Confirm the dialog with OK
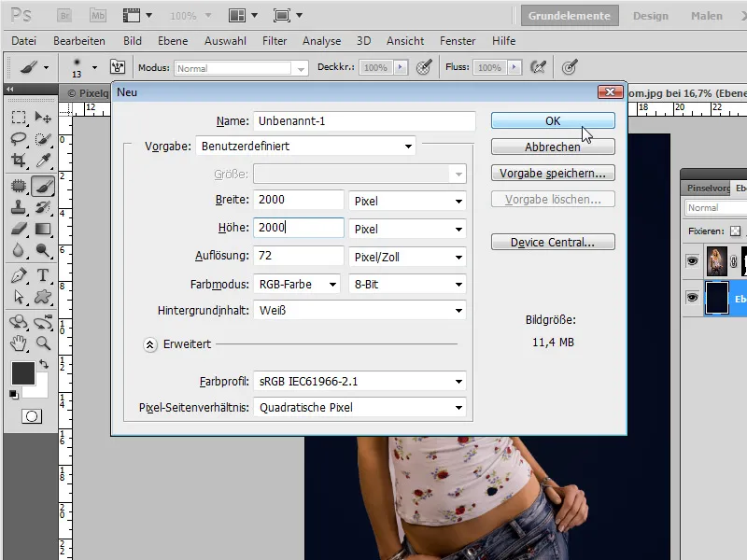This screenshot has height=560, width=747. [x=553, y=120]
